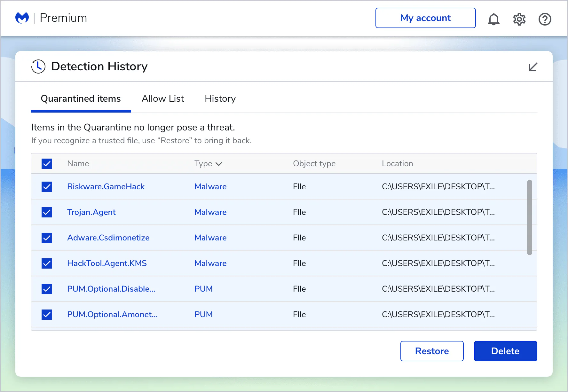The image size is (568, 392).
Task: Switch to the History tab
Action: pos(220,98)
